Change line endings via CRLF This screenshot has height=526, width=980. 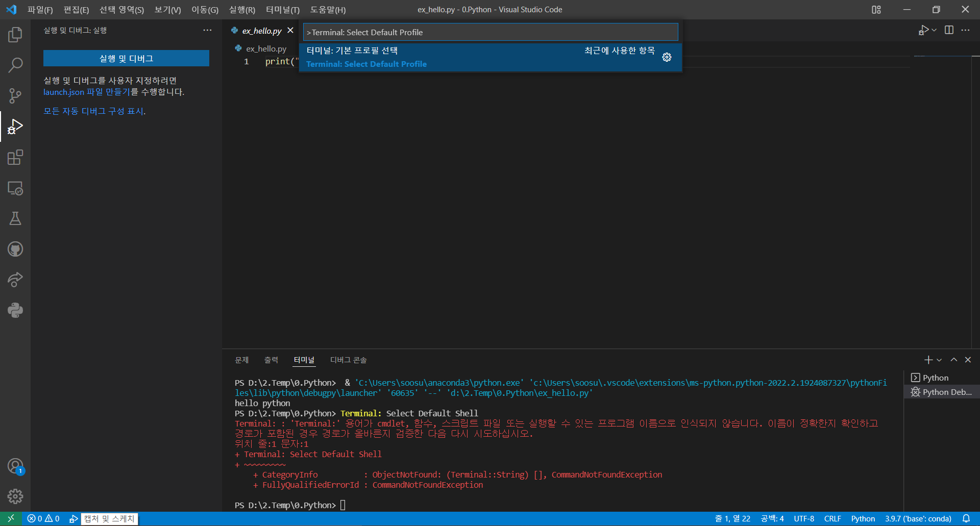tap(832, 518)
